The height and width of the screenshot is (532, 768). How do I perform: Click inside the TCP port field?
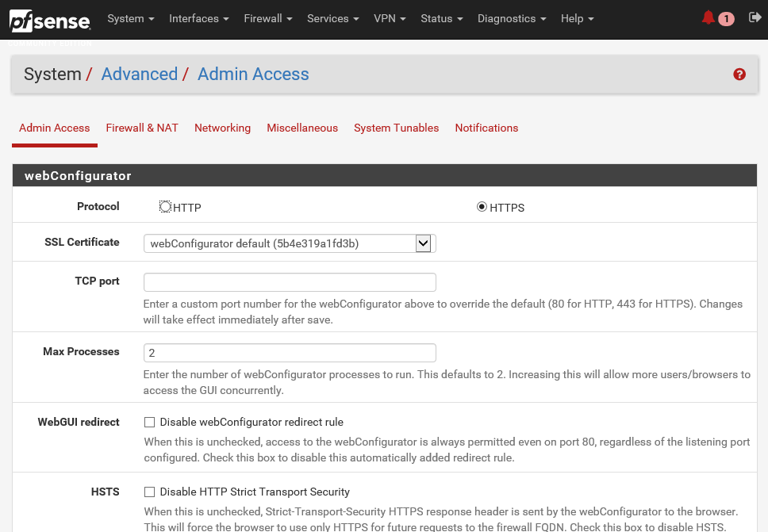coord(290,281)
